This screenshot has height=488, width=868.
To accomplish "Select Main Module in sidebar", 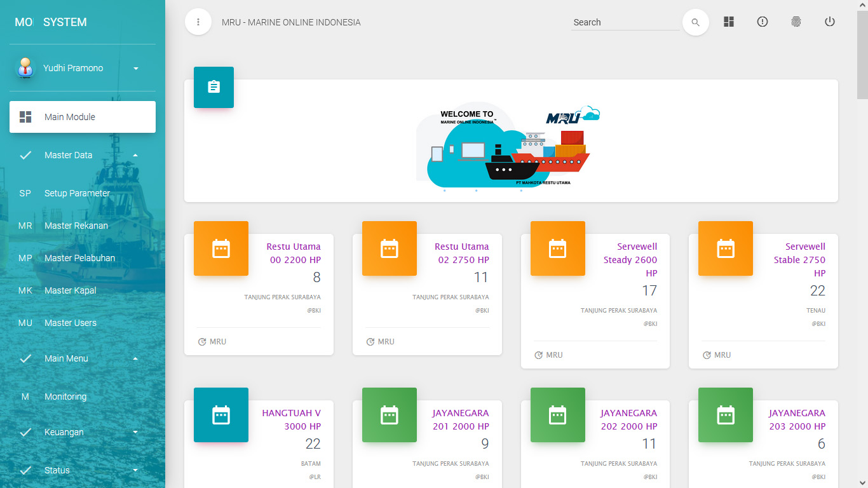I will (83, 117).
